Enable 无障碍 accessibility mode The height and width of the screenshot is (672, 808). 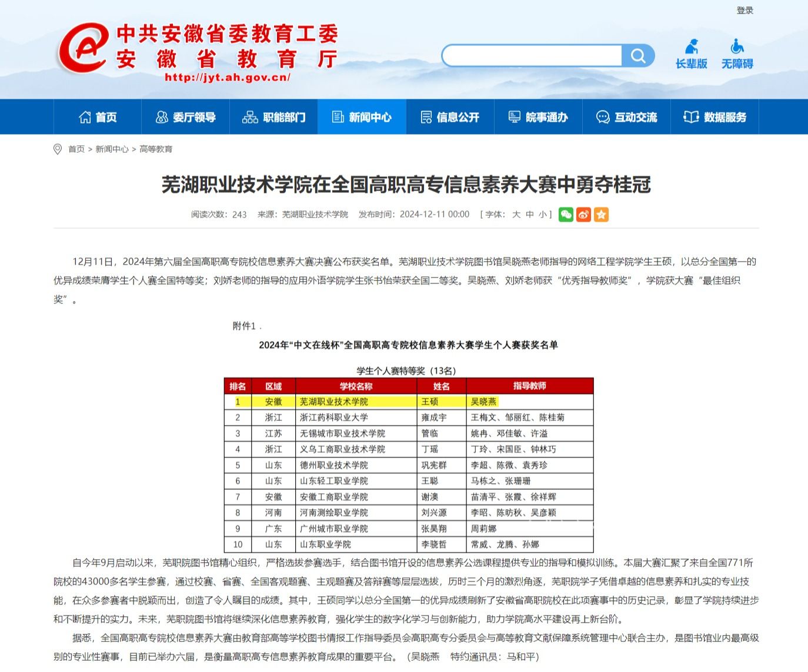coord(737,54)
